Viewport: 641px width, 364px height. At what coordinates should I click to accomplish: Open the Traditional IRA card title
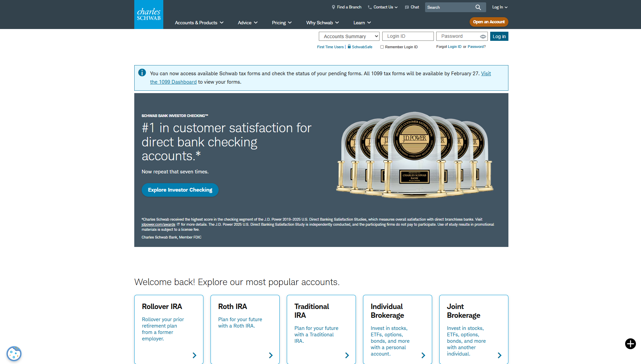[312, 311]
